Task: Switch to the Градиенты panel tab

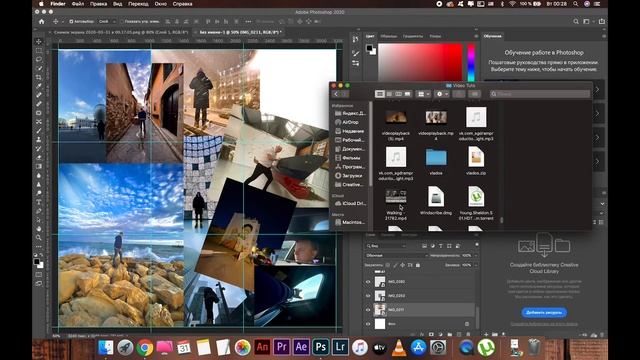Action: 413,36
